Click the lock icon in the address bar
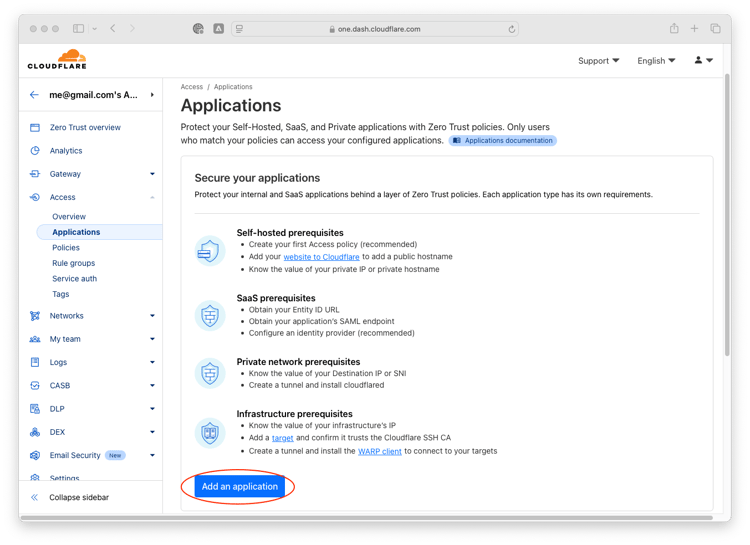Image resolution: width=750 pixels, height=545 pixels. click(x=332, y=29)
